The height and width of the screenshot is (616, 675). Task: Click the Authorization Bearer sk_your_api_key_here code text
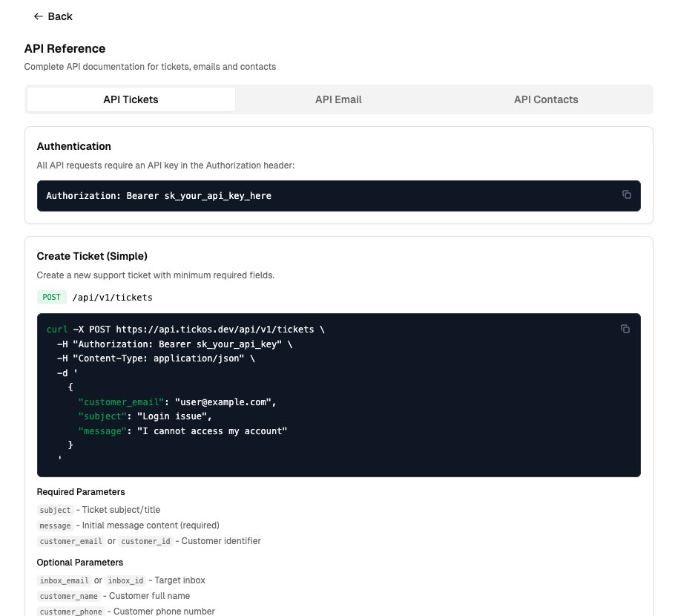(159, 196)
